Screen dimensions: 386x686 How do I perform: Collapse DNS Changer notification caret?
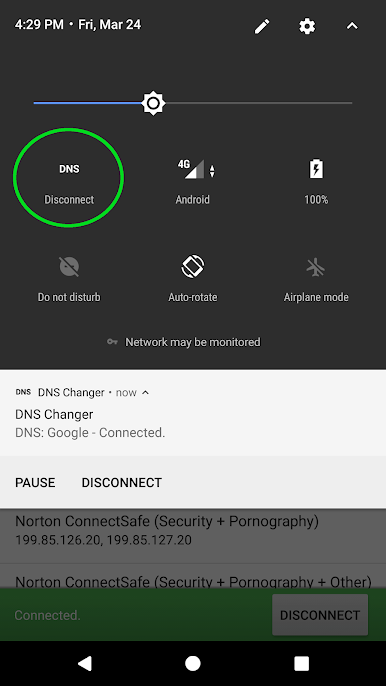tap(146, 392)
